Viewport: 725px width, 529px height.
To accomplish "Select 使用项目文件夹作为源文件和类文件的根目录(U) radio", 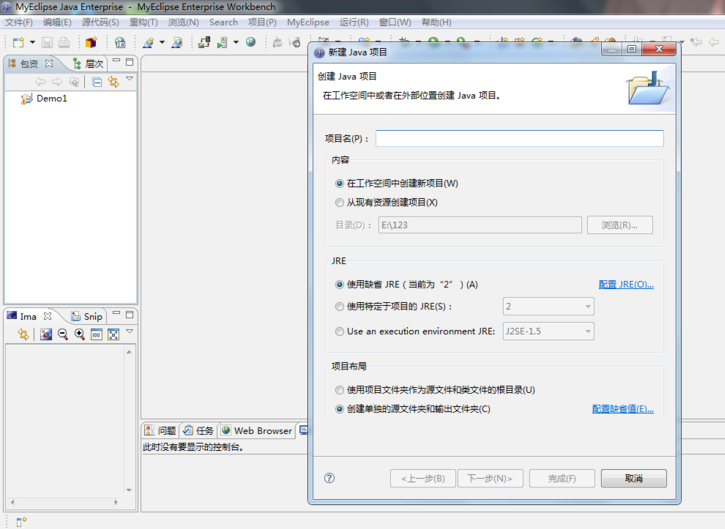I will coord(339,390).
